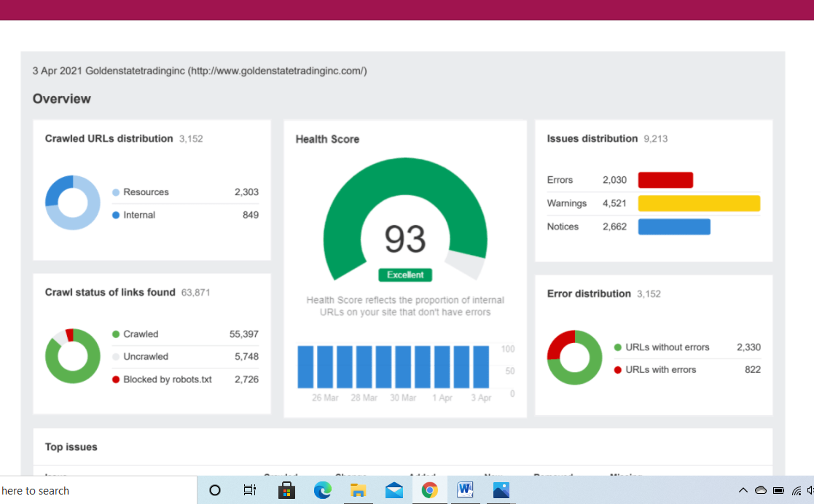
Task: Open Microsoft Store from the taskbar
Action: click(x=286, y=490)
